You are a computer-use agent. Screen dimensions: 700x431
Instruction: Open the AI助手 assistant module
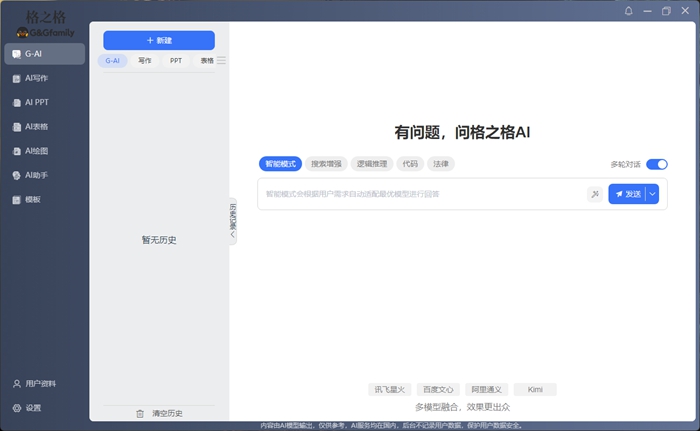[x=30, y=175]
